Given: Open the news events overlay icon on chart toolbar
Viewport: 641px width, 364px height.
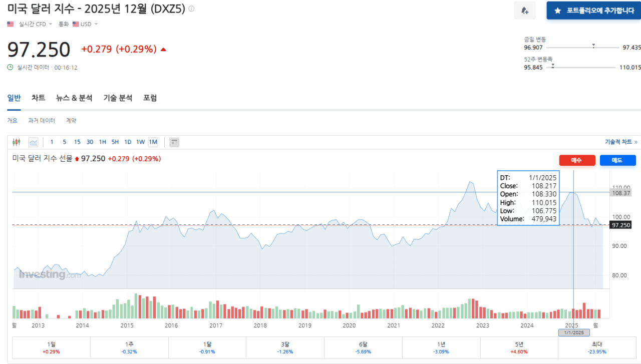Looking at the screenshot, I should click(x=174, y=142).
